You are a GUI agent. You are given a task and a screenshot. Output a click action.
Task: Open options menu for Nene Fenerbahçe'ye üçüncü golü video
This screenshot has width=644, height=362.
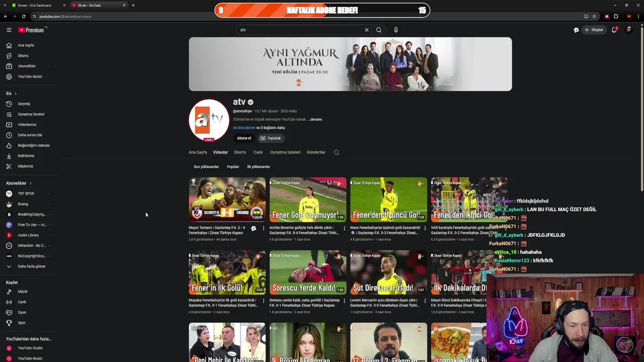pyautogui.click(x=425, y=229)
